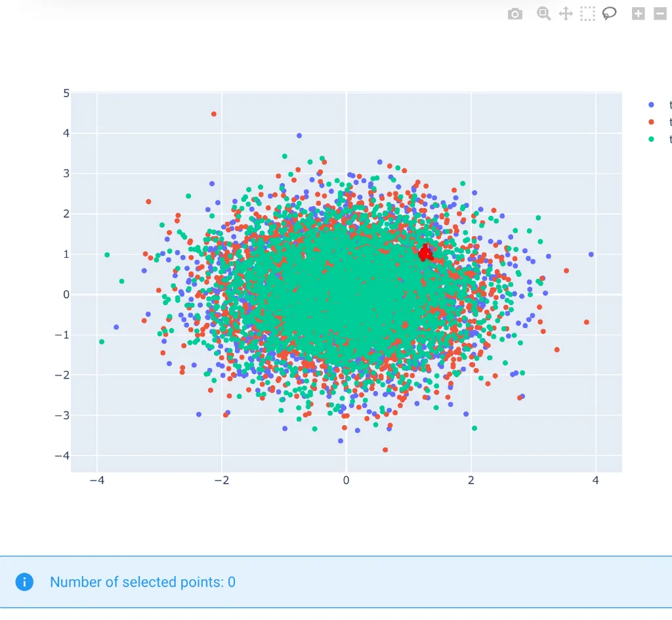Activate the Pan tool with crossed arrows
The height and width of the screenshot is (620, 672).
click(x=566, y=14)
